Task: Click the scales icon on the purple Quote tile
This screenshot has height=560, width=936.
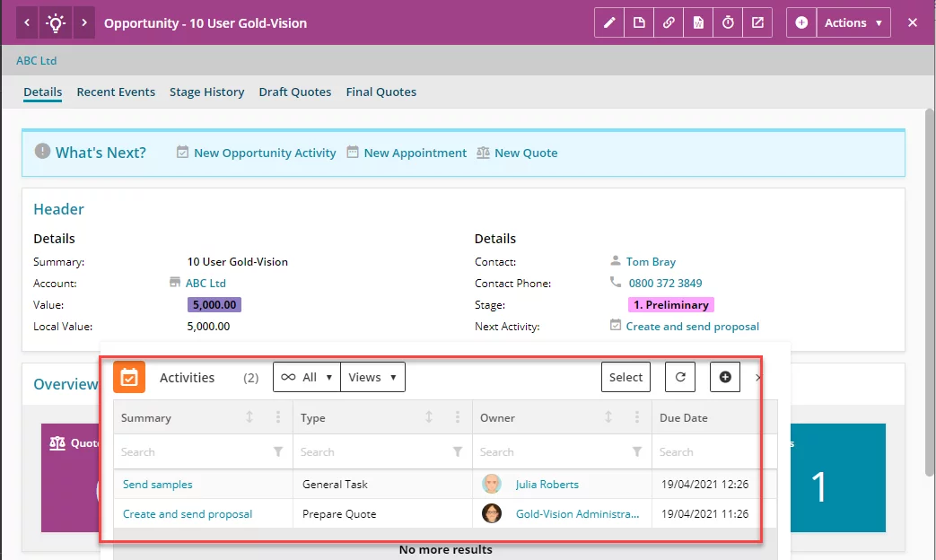Action: [57, 443]
